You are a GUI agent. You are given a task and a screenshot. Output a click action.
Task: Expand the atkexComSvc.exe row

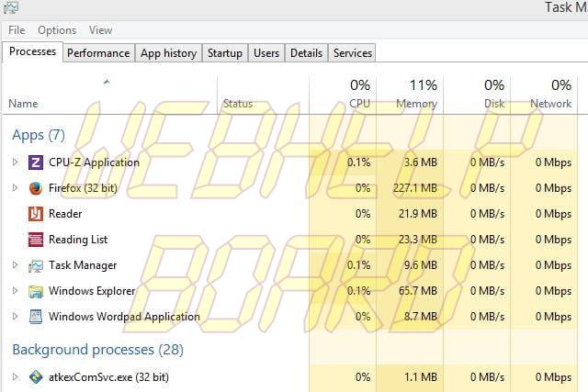pyautogui.click(x=15, y=376)
